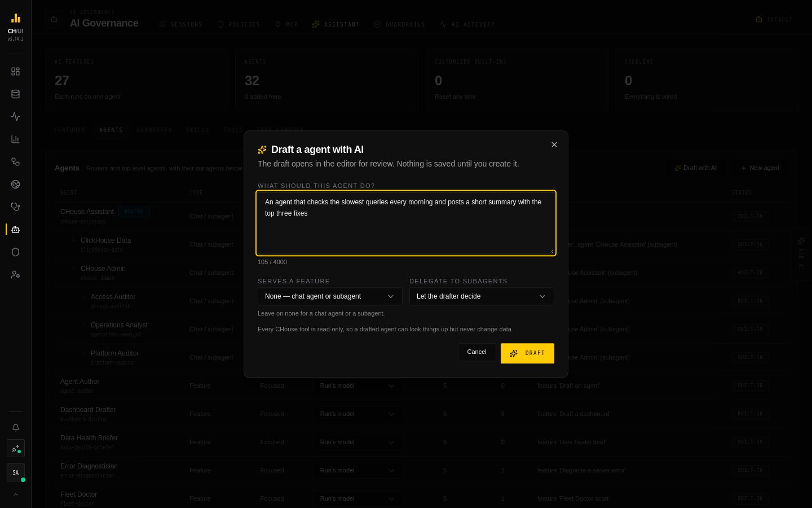
Task: Open the activity pulse icon in sidebar
Action: pyautogui.click(x=16, y=117)
